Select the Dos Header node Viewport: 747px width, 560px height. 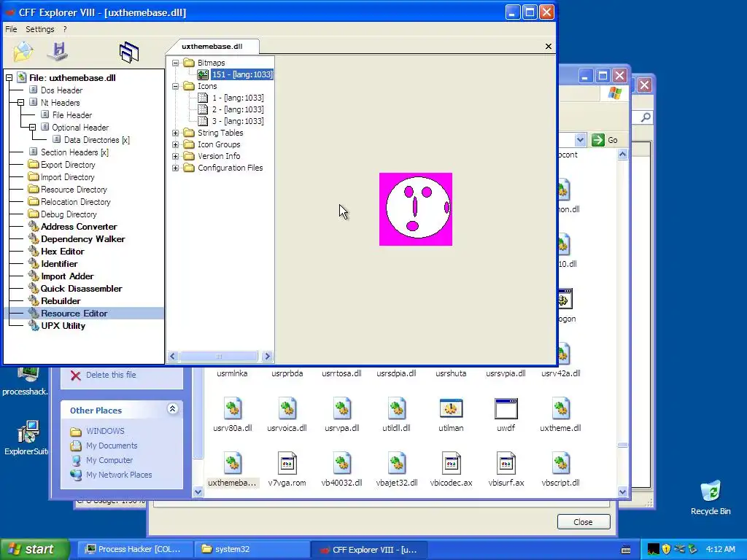[x=61, y=90]
